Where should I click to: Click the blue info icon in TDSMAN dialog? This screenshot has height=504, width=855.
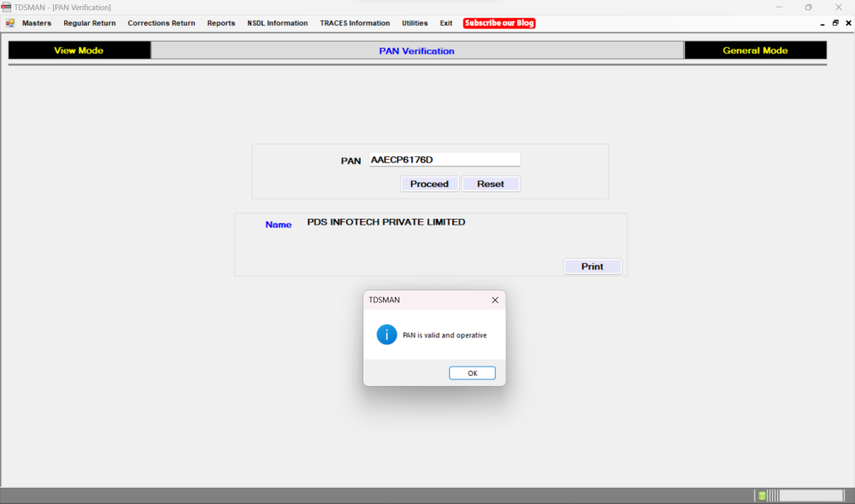coord(386,335)
